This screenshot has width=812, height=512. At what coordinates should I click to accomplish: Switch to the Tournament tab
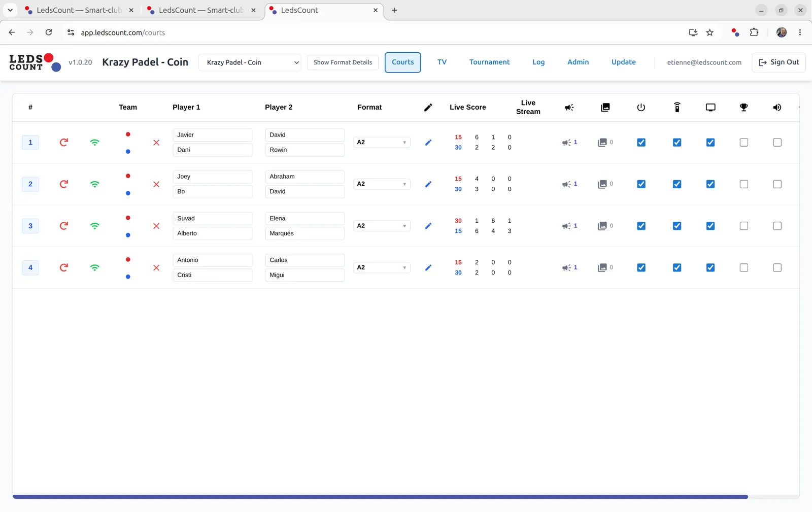pos(489,62)
